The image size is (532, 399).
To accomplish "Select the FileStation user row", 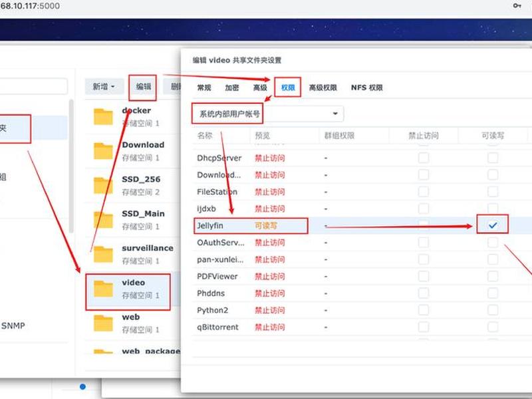I will point(362,192).
